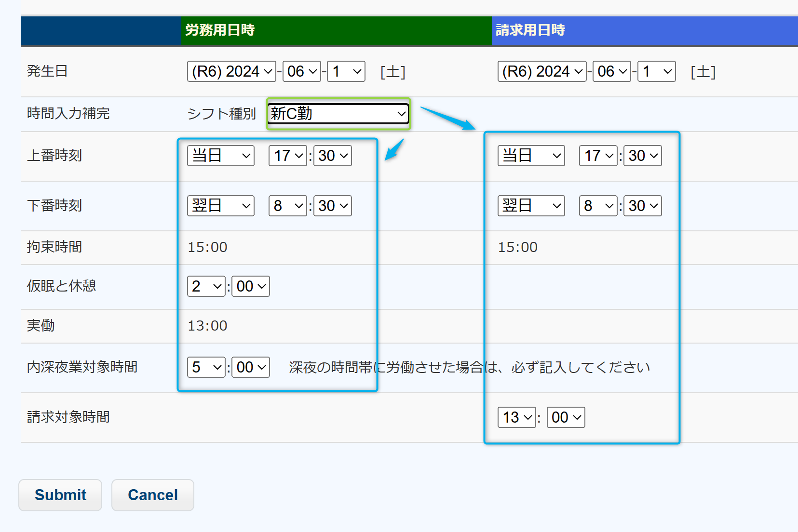Open the labor date day dropdown
The image size is (798, 532).
point(346,71)
